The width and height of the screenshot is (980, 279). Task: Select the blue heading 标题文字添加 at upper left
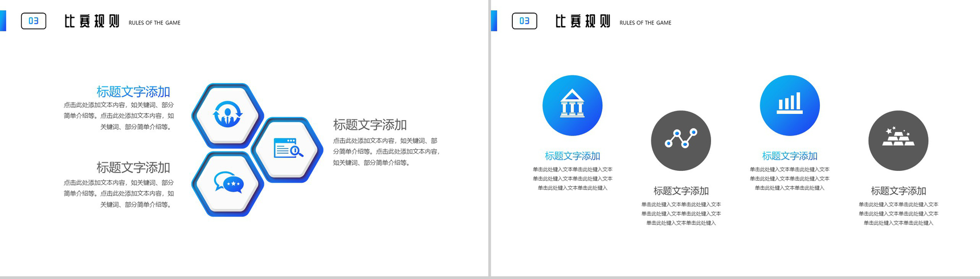[x=133, y=92]
